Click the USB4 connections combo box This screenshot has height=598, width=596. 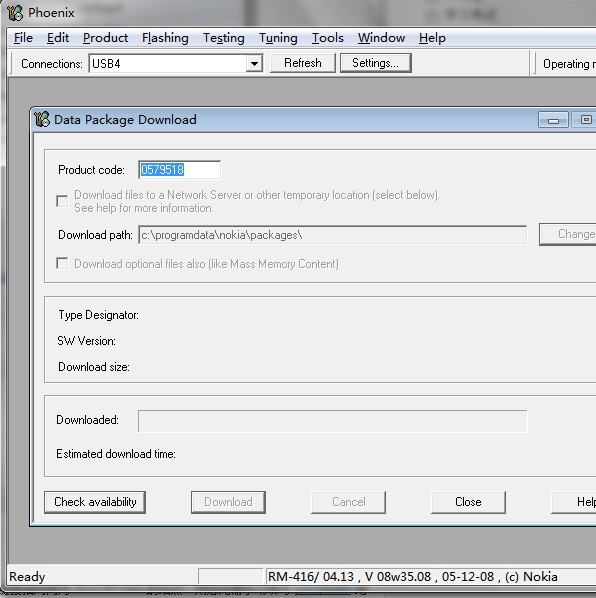tap(176, 63)
